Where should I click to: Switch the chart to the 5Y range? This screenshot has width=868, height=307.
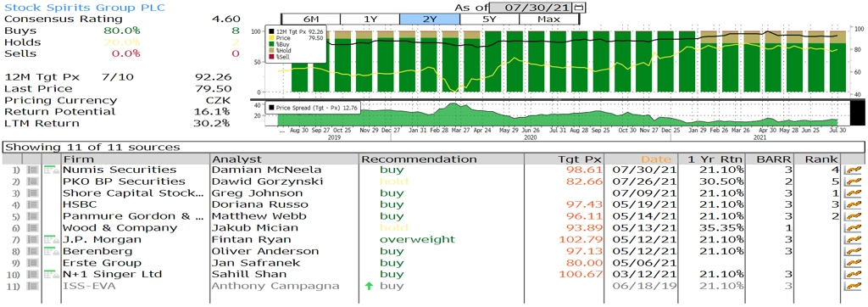(489, 19)
